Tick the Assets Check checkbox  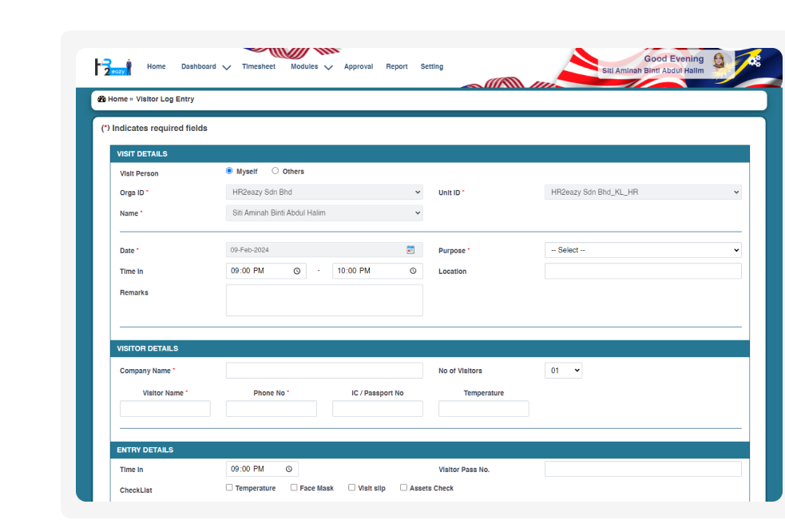point(403,487)
